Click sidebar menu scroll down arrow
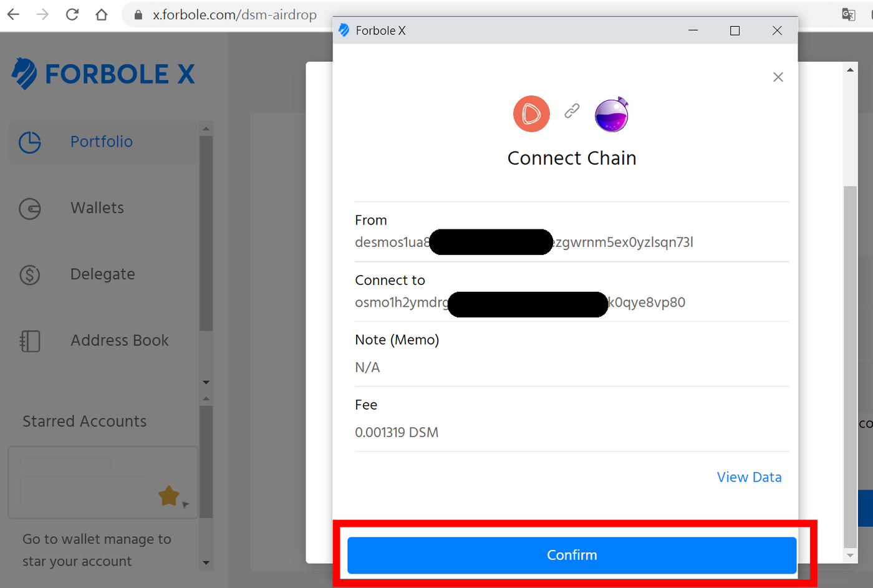The height and width of the screenshot is (588, 873). (x=206, y=382)
